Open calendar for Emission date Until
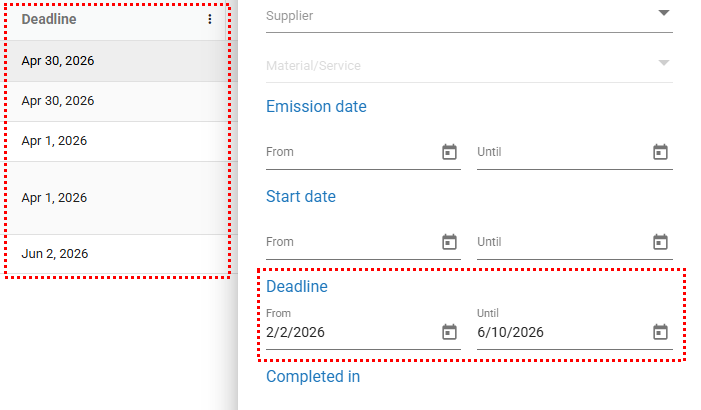This screenshot has width=701, height=410. (660, 152)
